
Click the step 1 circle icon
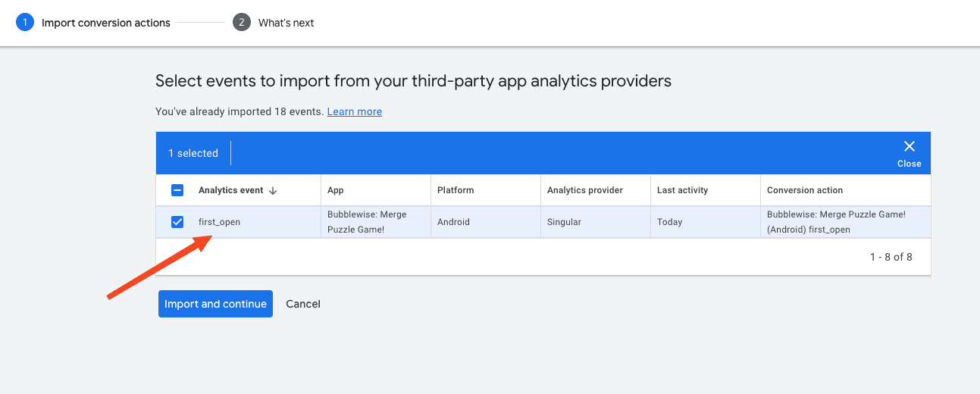pyautogui.click(x=24, y=23)
